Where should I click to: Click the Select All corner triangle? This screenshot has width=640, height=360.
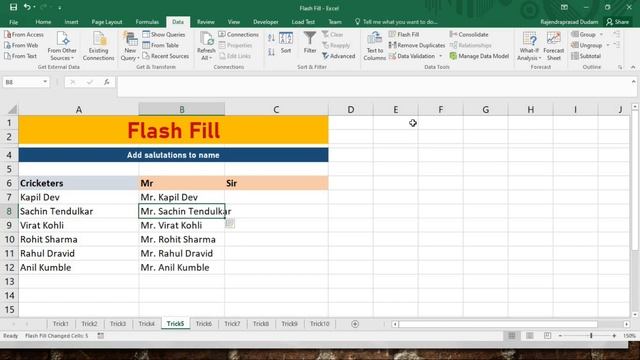pyautogui.click(x=12, y=109)
